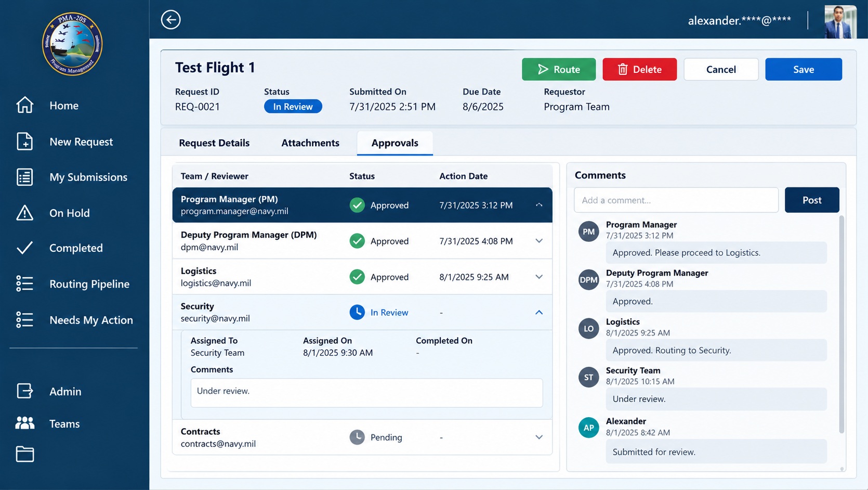
Task: Switch to the Attachments tab
Action: coord(310,143)
